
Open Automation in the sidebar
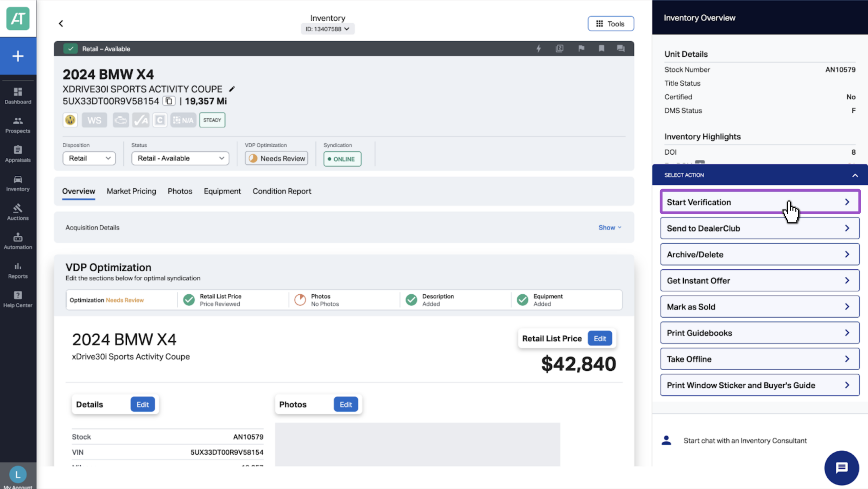pyautogui.click(x=18, y=242)
